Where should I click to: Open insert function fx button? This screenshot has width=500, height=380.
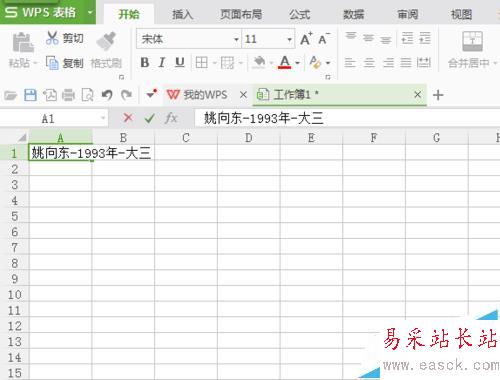171,118
